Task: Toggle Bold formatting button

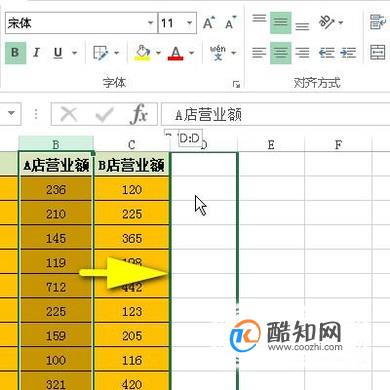Action: pyautogui.click(x=15, y=53)
